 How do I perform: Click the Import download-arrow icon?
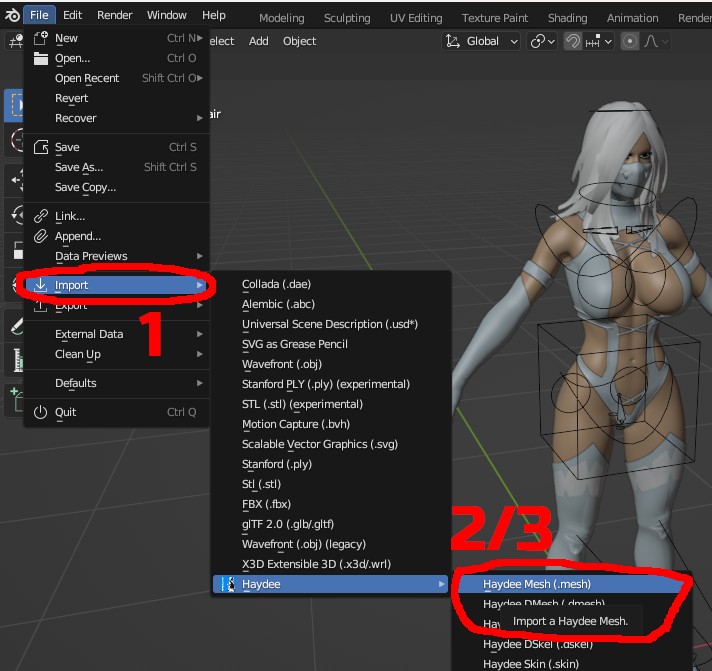pos(41,285)
